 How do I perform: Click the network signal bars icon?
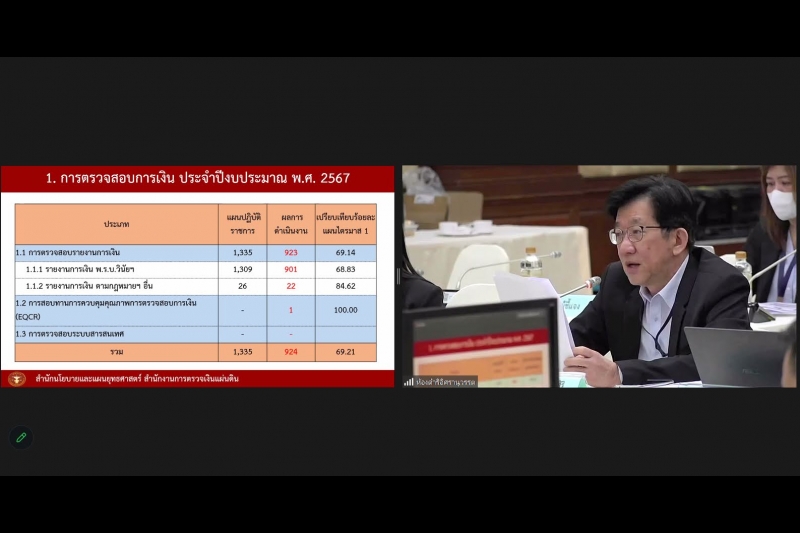(x=409, y=381)
